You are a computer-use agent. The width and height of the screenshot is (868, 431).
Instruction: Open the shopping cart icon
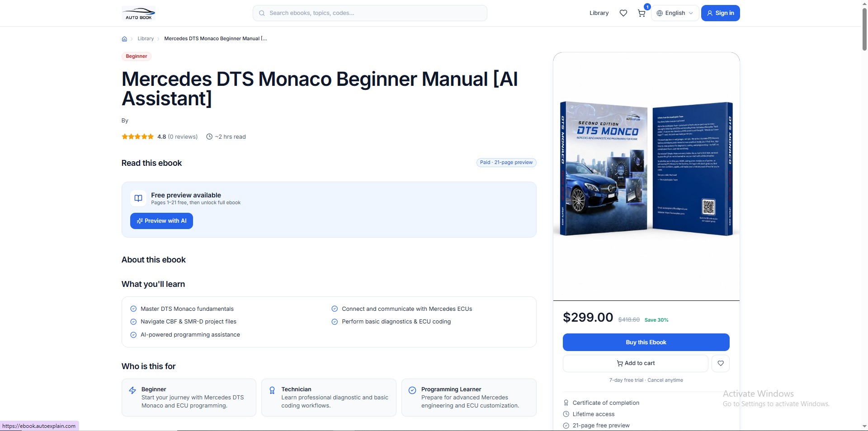point(642,13)
